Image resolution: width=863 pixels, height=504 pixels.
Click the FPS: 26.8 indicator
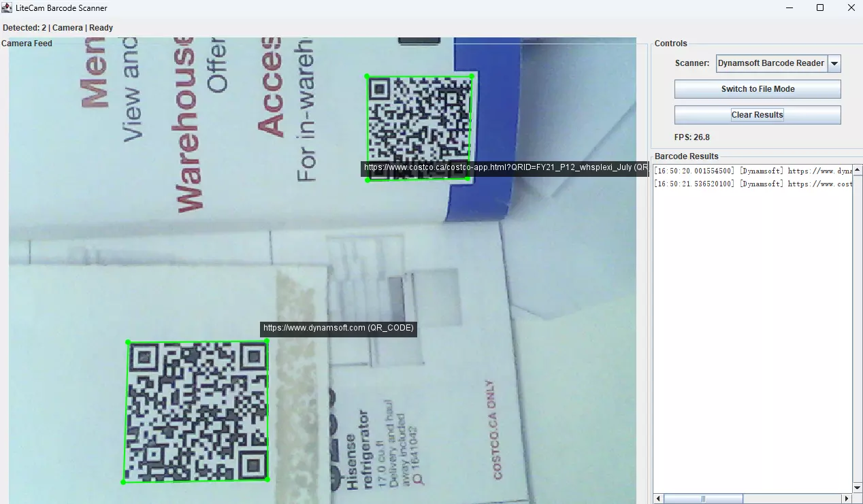pos(691,137)
